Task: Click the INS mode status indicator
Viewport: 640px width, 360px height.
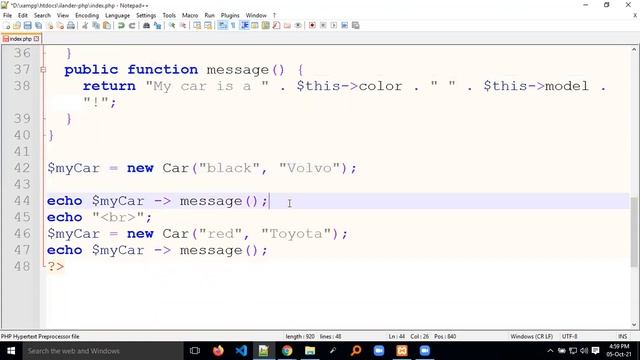Action: [622, 336]
